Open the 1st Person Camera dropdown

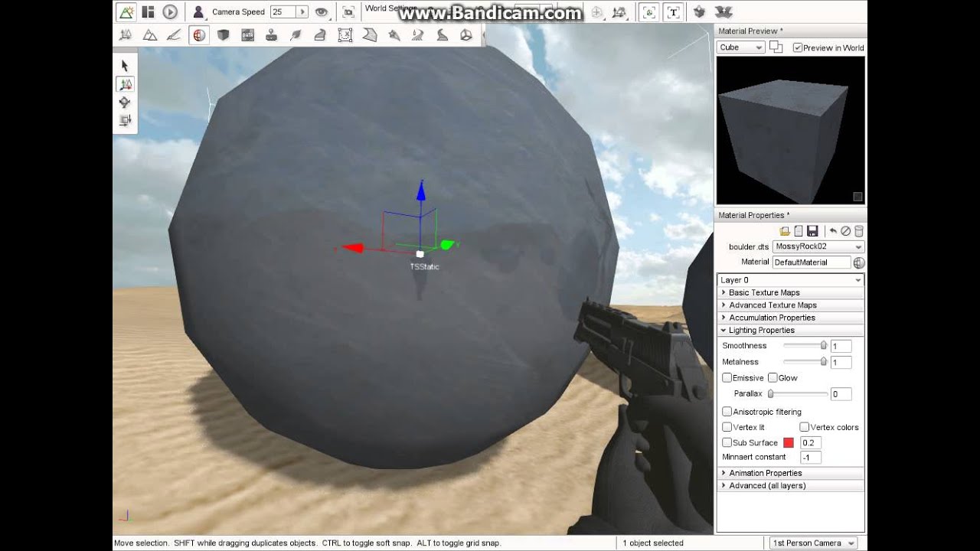[814, 543]
